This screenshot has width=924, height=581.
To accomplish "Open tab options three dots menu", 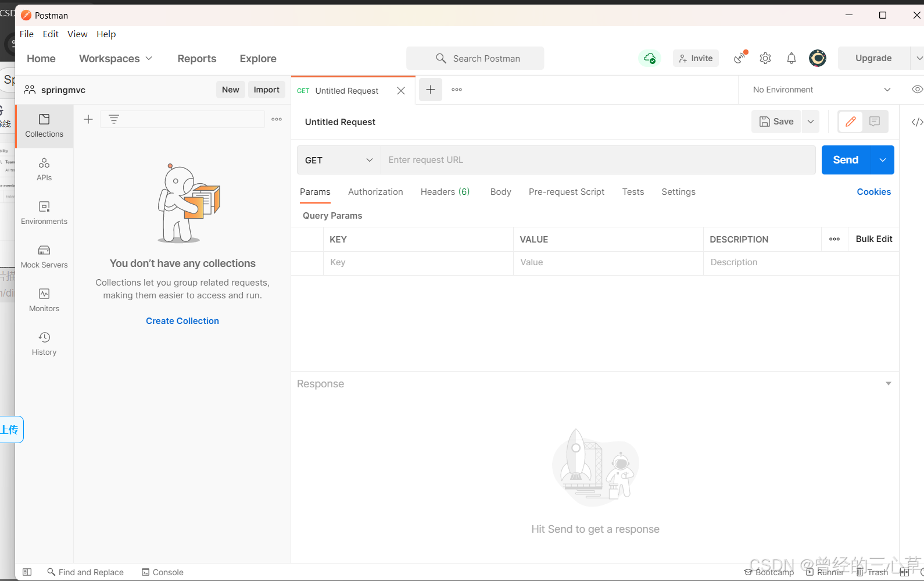I will pos(457,90).
